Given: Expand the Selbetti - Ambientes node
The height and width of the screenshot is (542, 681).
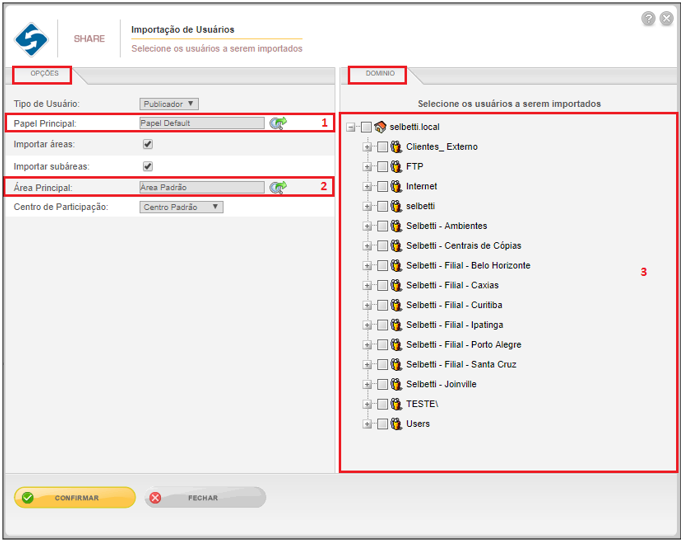Looking at the screenshot, I should pos(367,226).
